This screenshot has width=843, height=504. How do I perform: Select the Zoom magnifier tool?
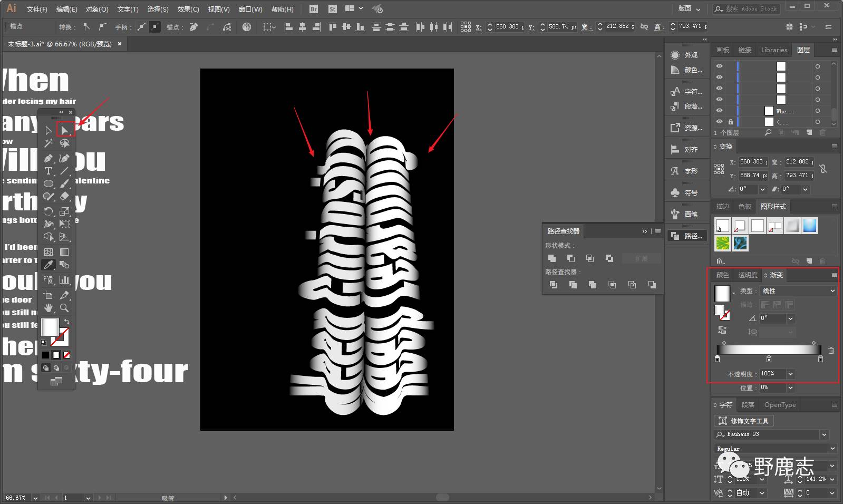(x=64, y=308)
